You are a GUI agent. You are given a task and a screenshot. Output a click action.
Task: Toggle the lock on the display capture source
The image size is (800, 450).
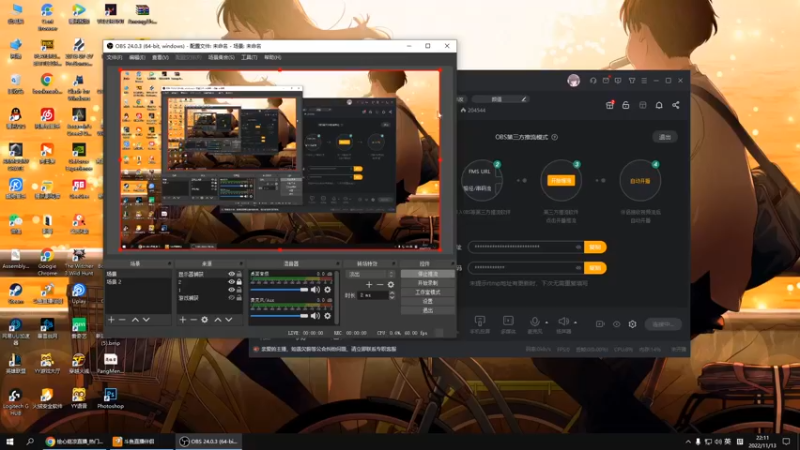(239, 274)
